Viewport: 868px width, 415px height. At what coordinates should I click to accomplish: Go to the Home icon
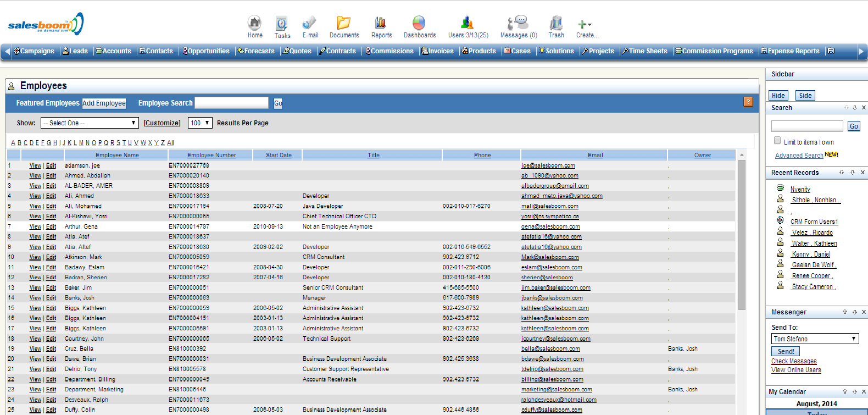pos(254,23)
